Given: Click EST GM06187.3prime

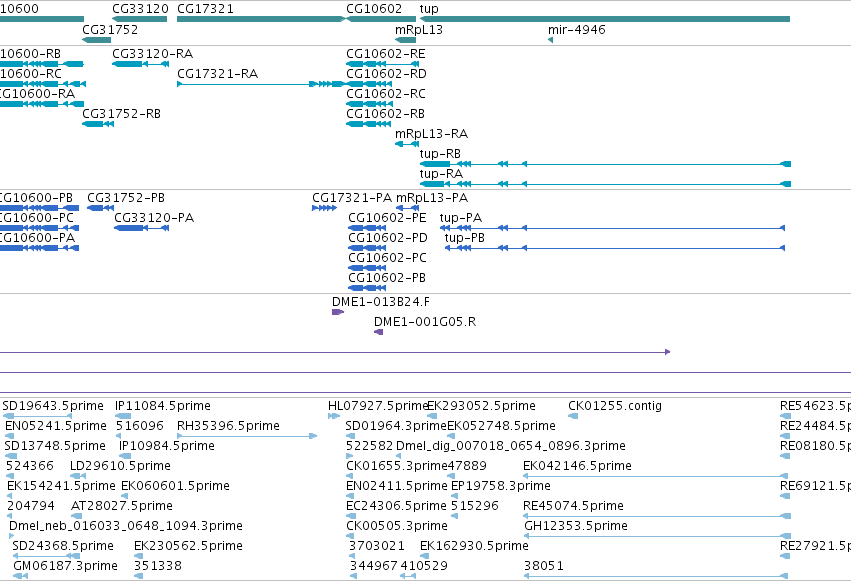Looking at the screenshot, I should tap(66, 567).
